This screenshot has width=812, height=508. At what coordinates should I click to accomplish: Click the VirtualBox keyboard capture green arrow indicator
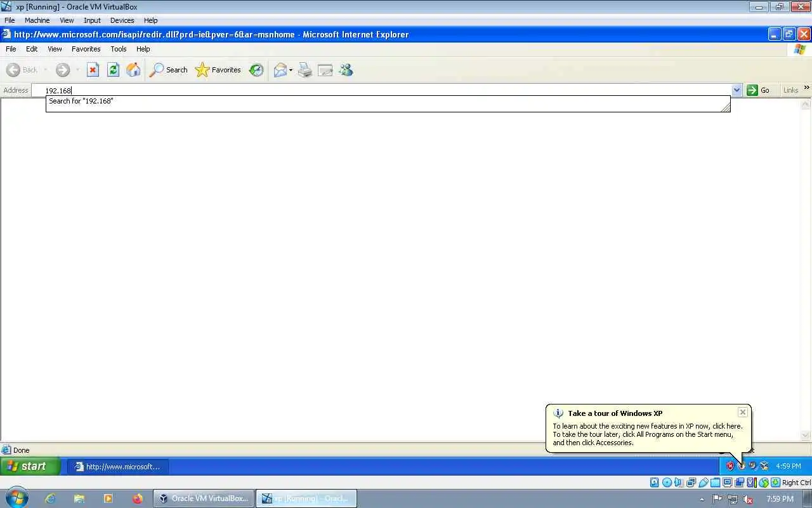tap(775, 483)
